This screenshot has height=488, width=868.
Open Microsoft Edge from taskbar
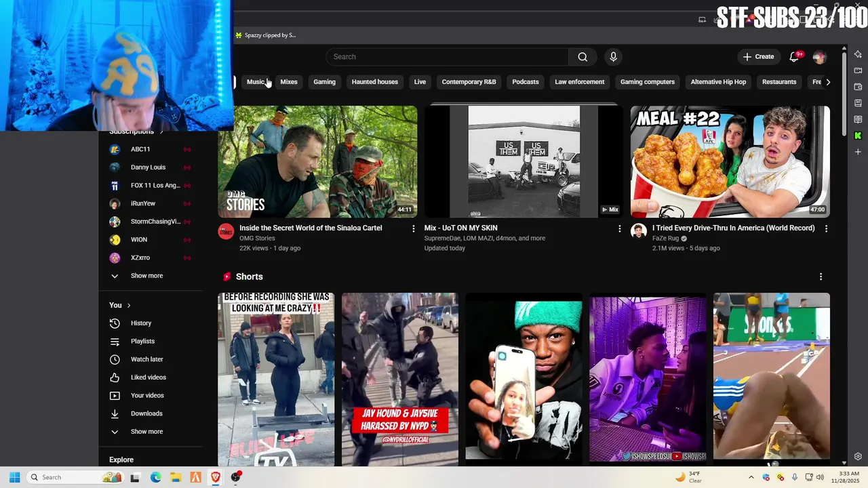pos(155,477)
